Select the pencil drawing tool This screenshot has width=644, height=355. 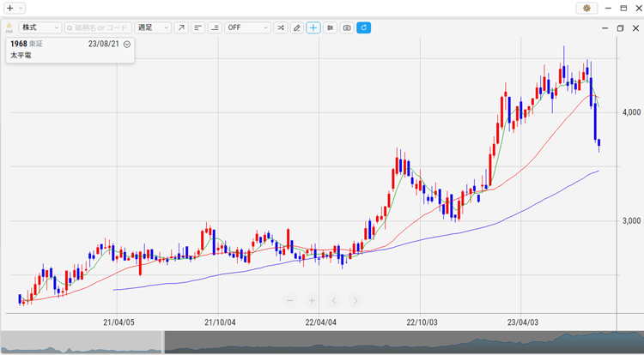click(297, 27)
